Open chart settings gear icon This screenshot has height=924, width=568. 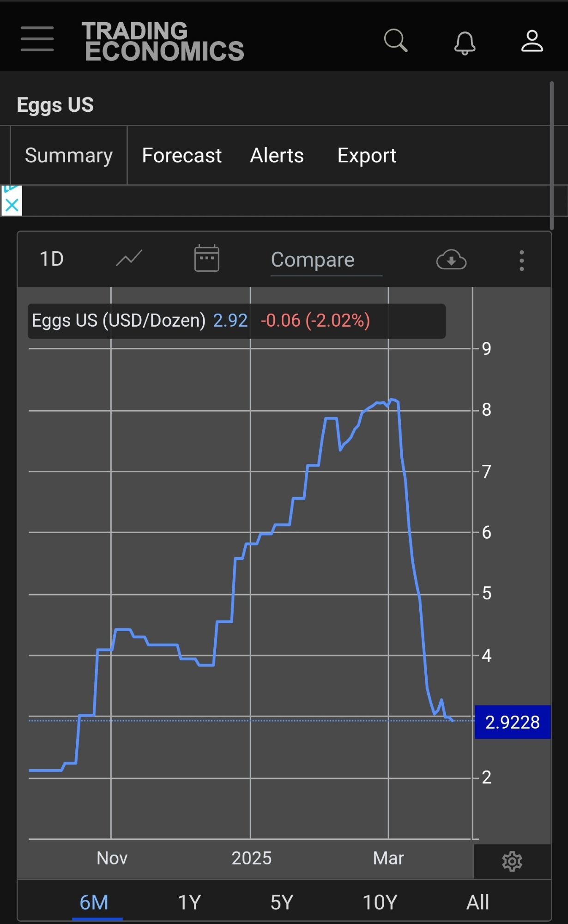coord(512,862)
